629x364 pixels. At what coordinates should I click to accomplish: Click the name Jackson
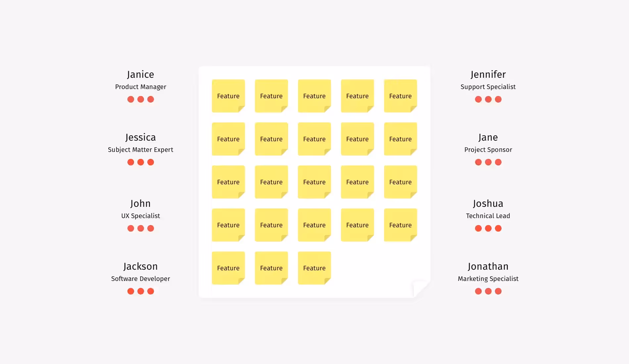(141, 266)
